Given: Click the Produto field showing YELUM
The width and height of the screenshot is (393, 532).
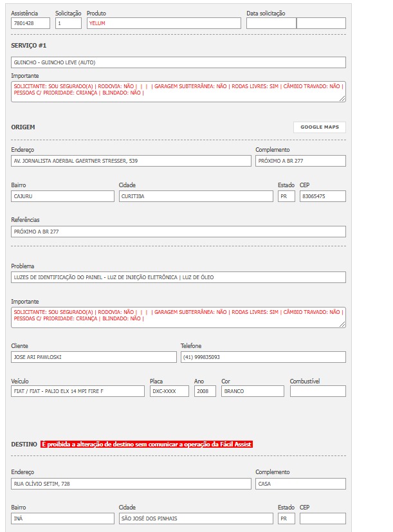Looking at the screenshot, I should [163, 23].
